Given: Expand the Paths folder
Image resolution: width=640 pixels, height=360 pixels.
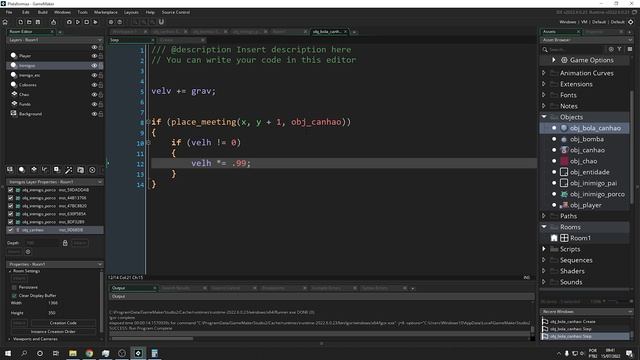Looking at the screenshot, I should 544,216.
